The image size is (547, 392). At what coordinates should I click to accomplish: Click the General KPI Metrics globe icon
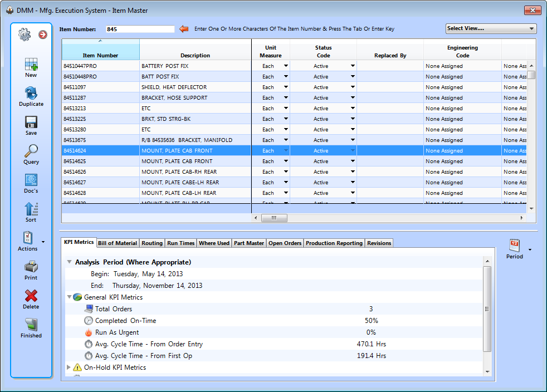[x=77, y=297]
